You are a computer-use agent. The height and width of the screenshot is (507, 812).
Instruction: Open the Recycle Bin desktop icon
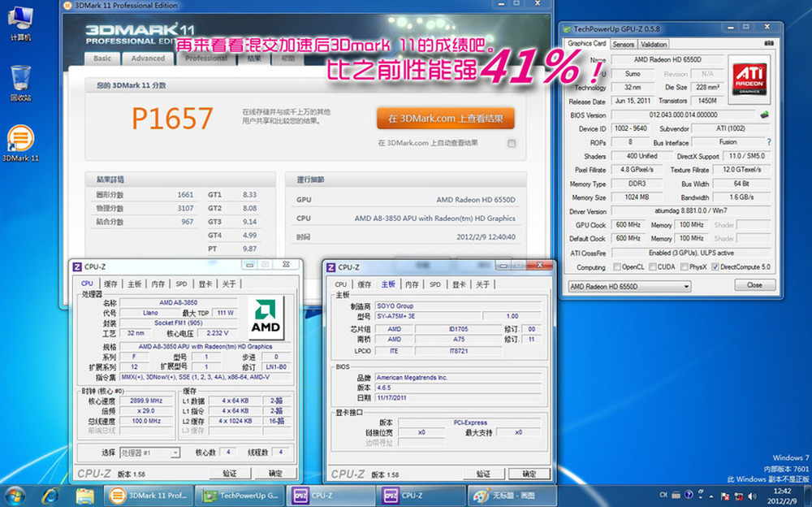21,80
